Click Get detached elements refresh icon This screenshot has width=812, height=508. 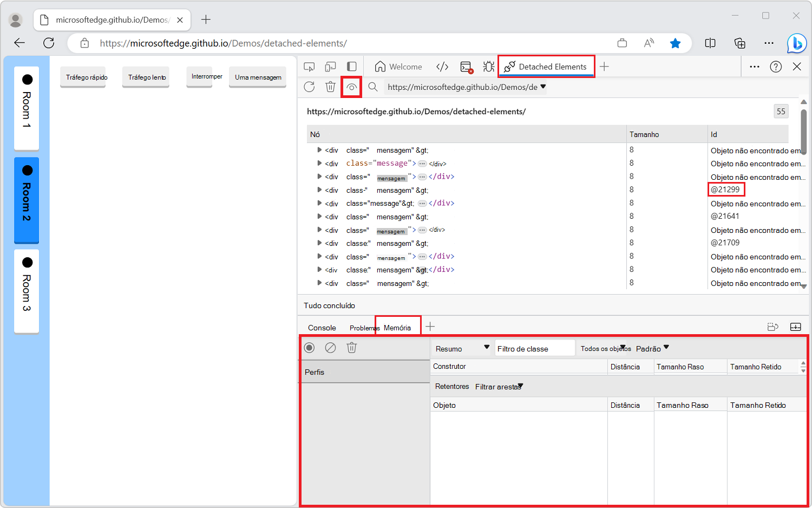(x=309, y=87)
